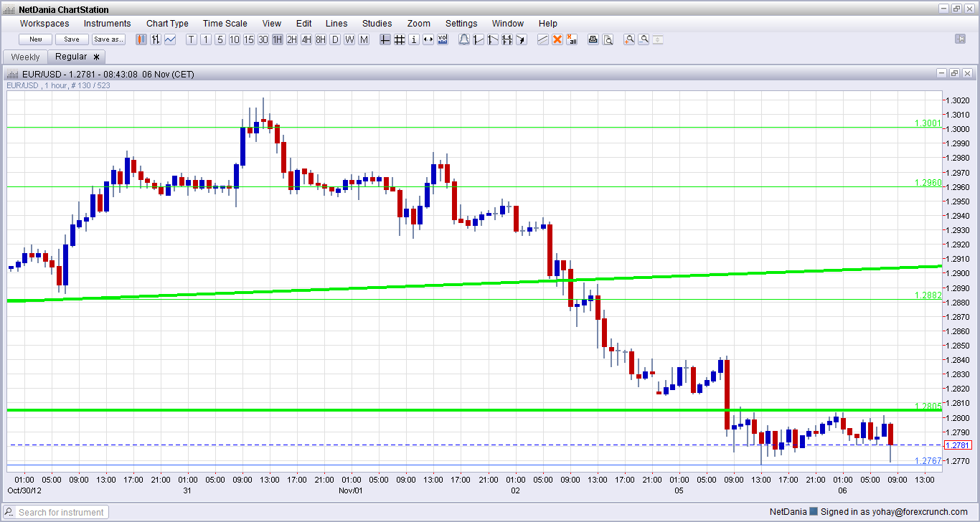The height and width of the screenshot is (522, 980).
Task: Switch to 8H time scale
Action: tap(320, 39)
